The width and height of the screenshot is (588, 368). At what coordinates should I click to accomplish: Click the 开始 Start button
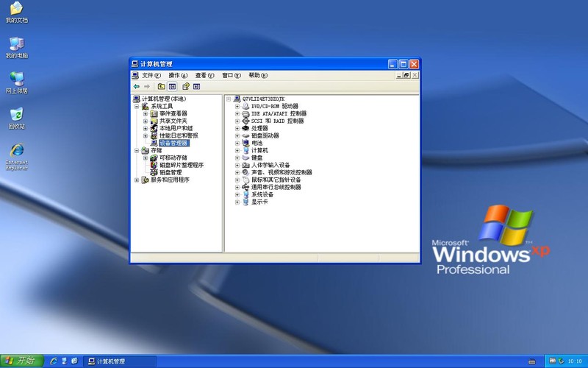[22, 361]
